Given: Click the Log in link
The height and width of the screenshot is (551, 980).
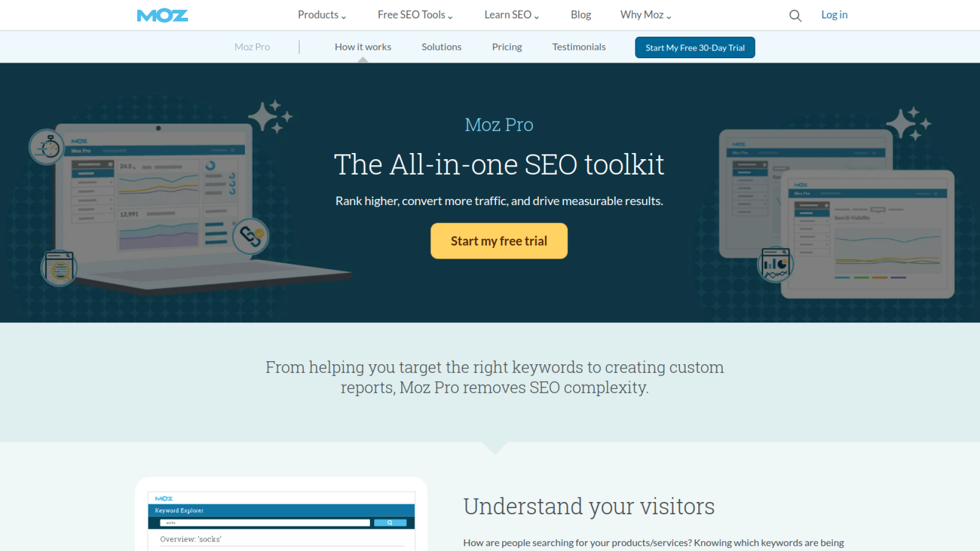Looking at the screenshot, I should coord(834,15).
